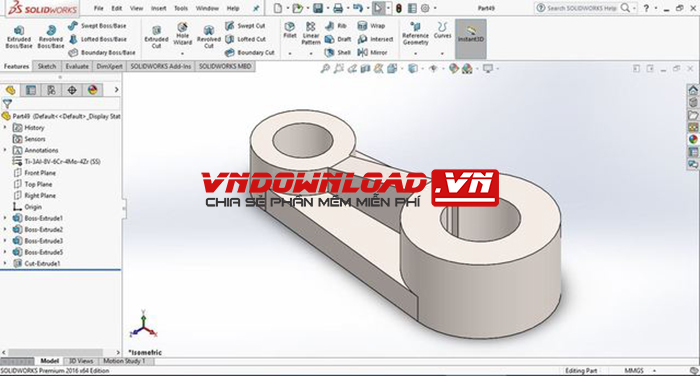Open the Edit Appearance color tool
The height and width of the screenshot is (376, 700).
[454, 68]
